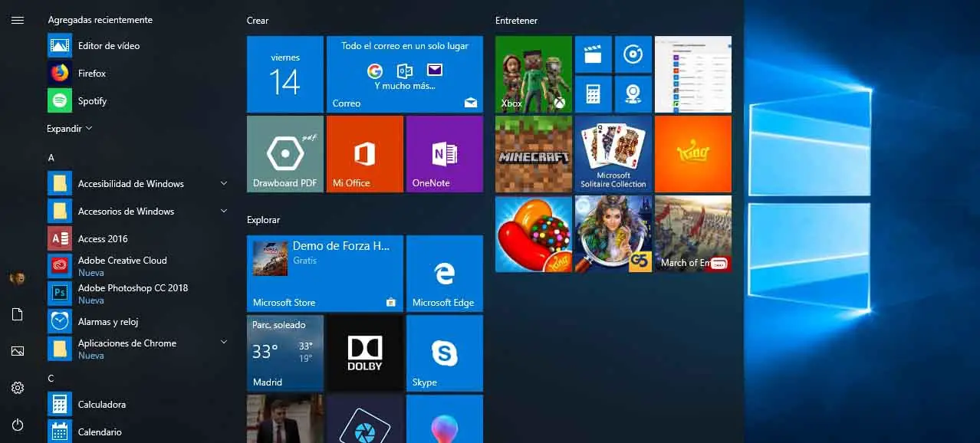Open the Mi Office tile

point(365,154)
